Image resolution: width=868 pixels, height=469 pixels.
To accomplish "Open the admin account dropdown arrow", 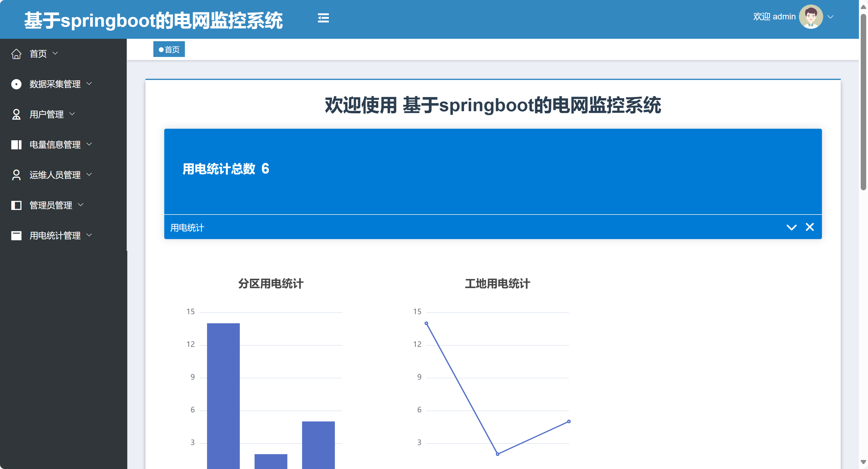I will tap(830, 17).
